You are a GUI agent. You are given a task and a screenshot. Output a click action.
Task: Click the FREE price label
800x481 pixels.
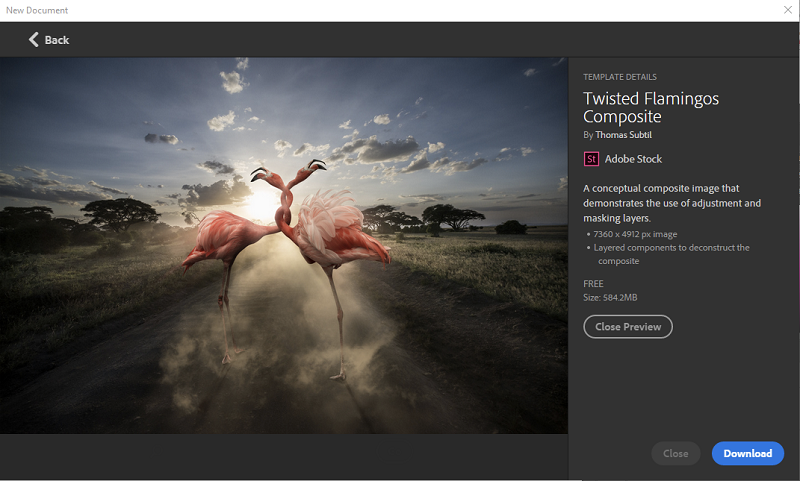coord(594,284)
